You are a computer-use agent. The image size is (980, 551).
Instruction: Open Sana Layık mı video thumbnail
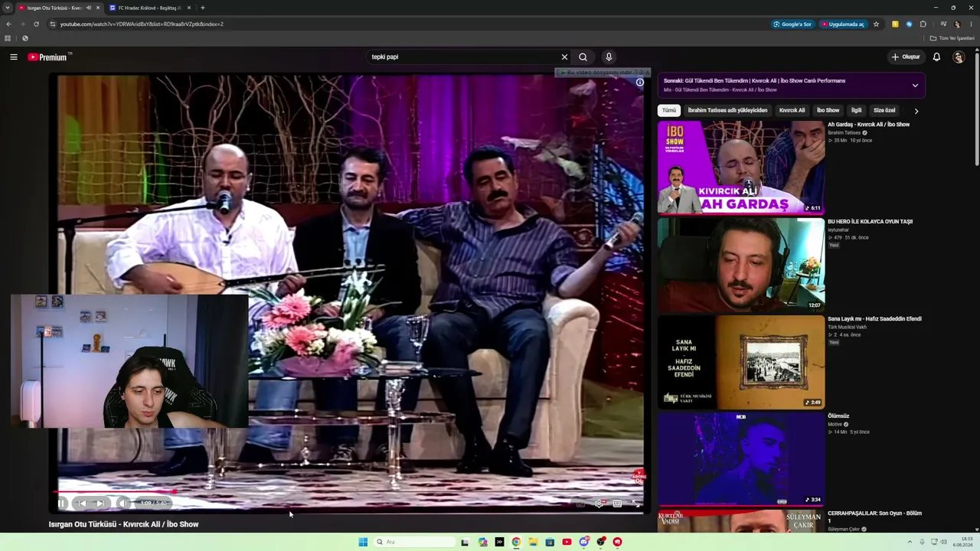(741, 362)
